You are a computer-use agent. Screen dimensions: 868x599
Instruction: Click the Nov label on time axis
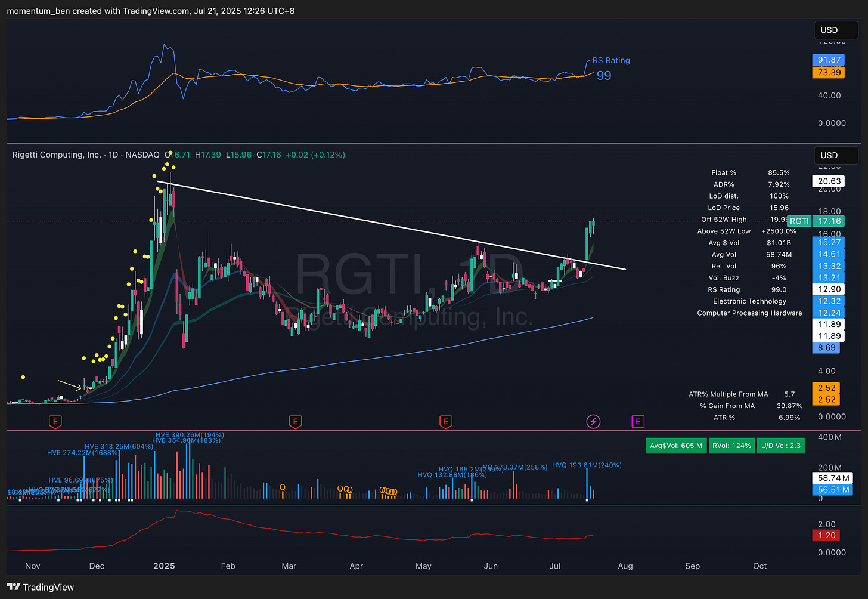[x=33, y=566]
